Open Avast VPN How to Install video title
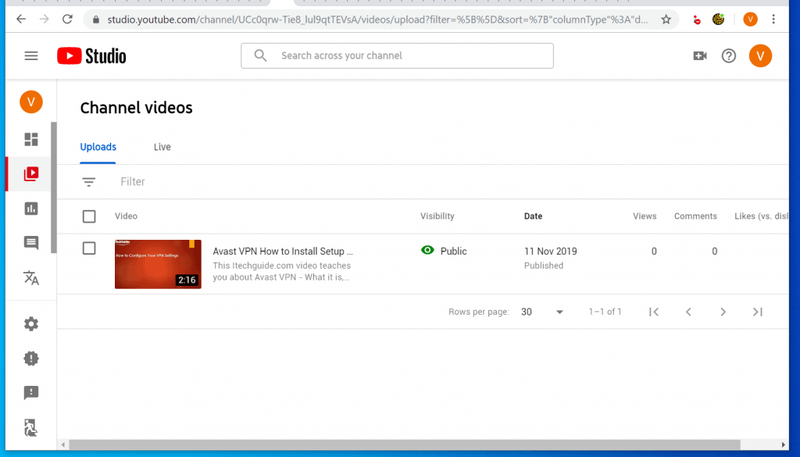The width and height of the screenshot is (800, 457). tap(283, 251)
